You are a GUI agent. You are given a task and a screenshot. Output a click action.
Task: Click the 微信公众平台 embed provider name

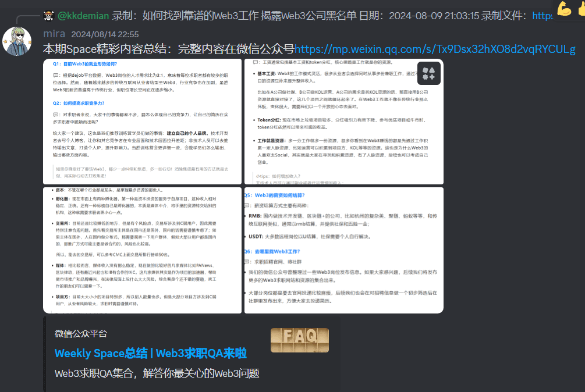click(x=81, y=333)
